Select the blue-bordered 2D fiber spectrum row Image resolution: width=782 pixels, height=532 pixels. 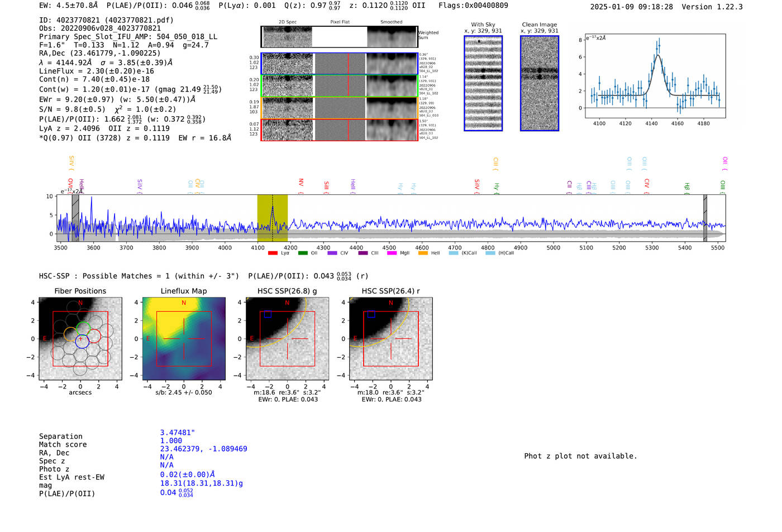339,64
